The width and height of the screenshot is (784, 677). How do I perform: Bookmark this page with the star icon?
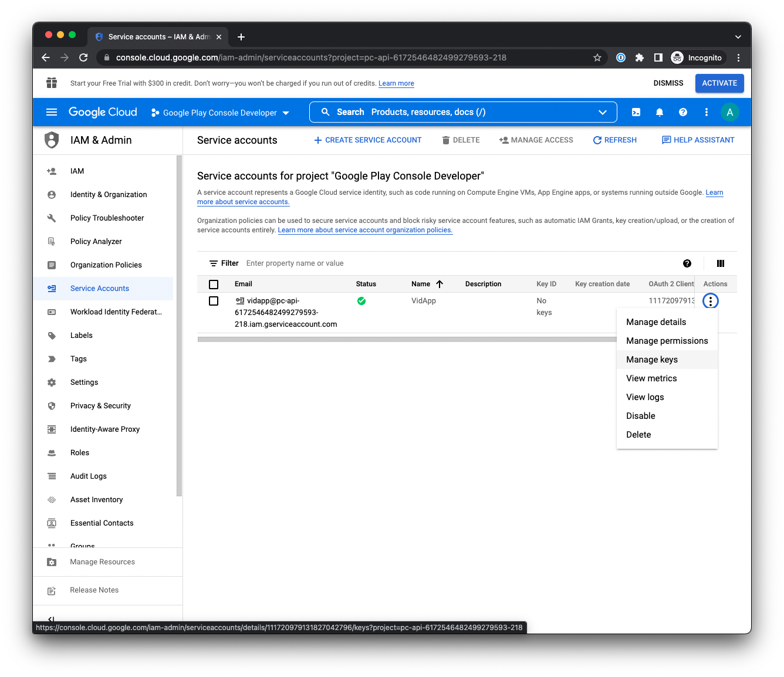click(x=597, y=57)
